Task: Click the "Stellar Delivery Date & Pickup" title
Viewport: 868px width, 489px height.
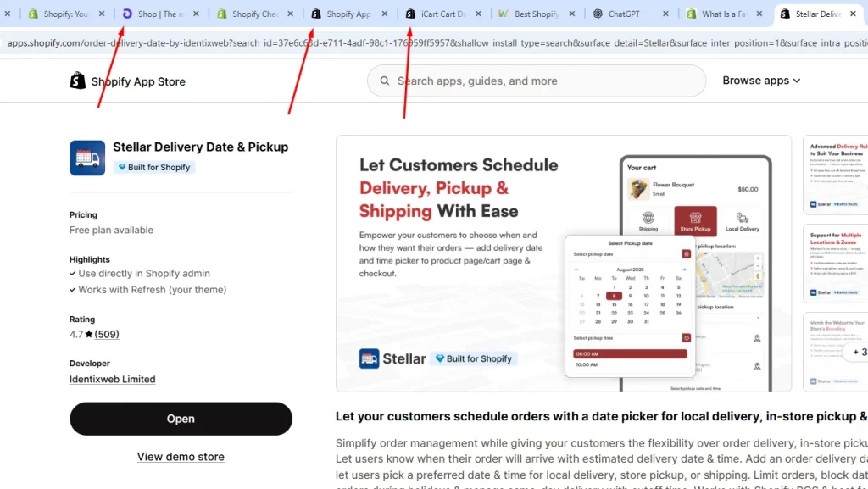Action: coord(200,147)
